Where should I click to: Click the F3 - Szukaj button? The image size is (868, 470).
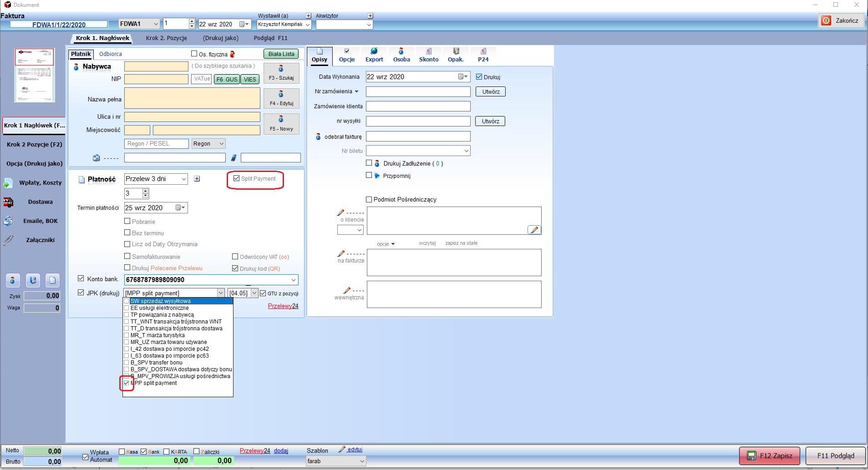(281, 73)
